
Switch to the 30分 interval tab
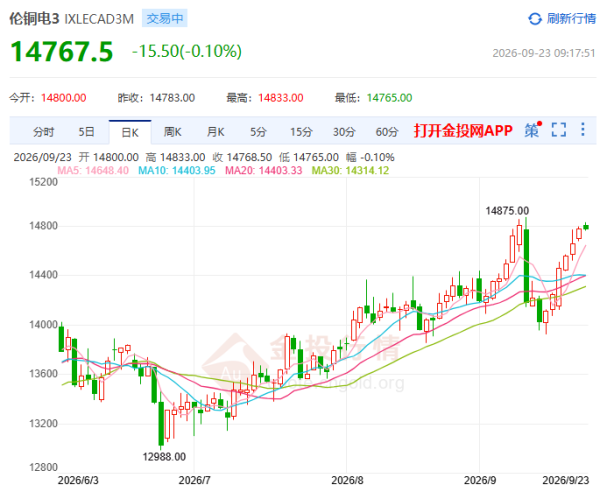[344, 132]
